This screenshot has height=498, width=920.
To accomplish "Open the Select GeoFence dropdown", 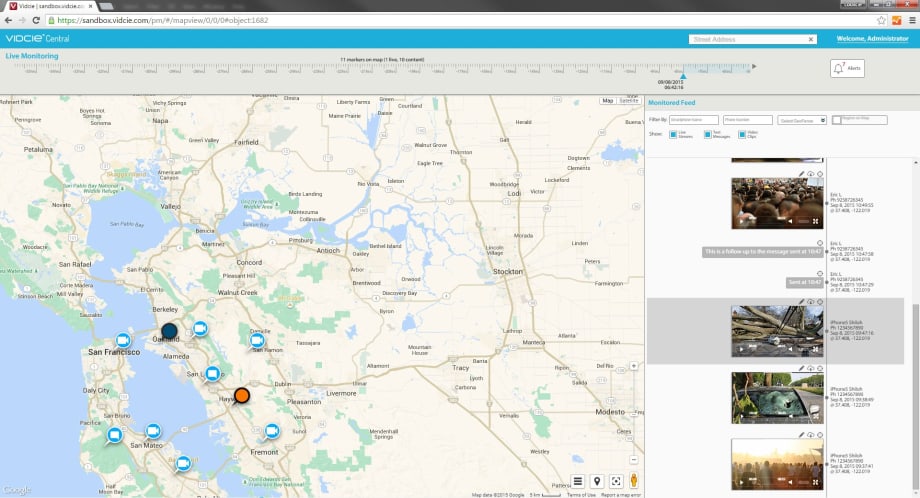I will (802, 120).
